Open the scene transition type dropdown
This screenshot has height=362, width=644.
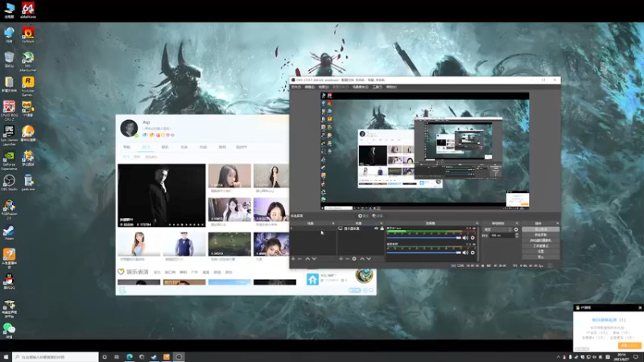click(497, 229)
